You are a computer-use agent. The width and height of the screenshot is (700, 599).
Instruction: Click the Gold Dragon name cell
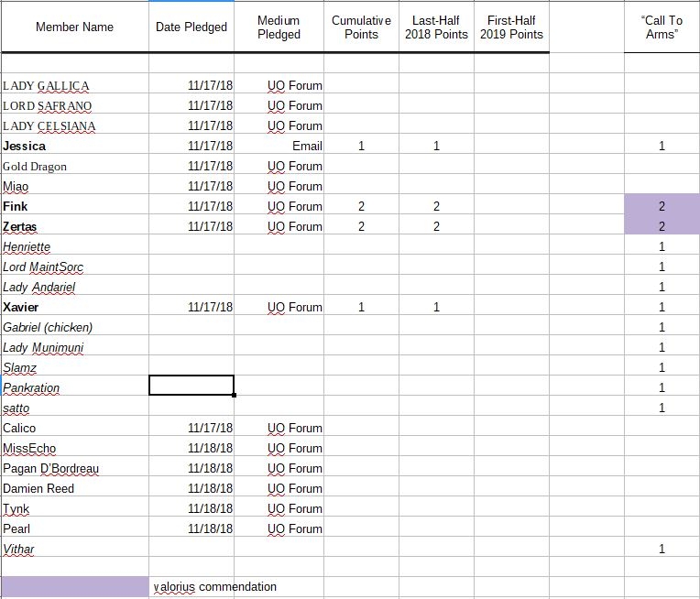point(74,164)
